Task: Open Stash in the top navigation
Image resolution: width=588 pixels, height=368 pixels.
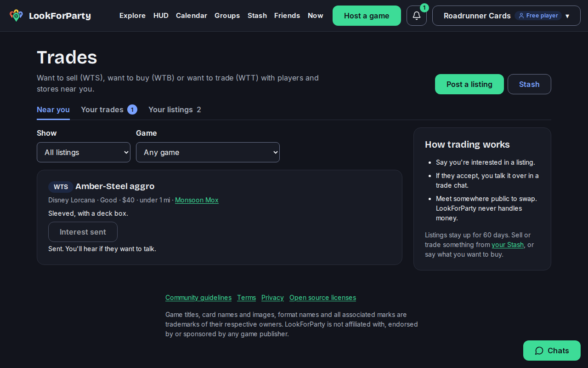Action: click(x=257, y=16)
